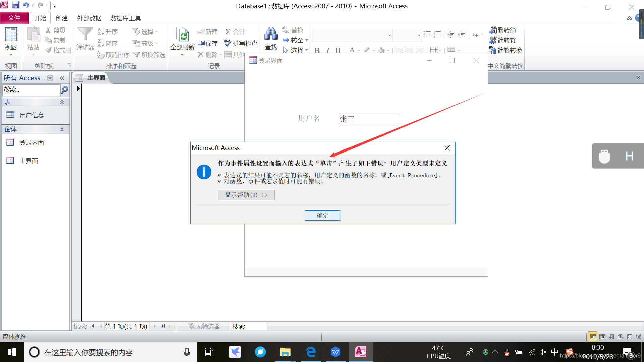The width and height of the screenshot is (644, 362).
Task: Open the font name dropdown
Action: (x=390, y=35)
